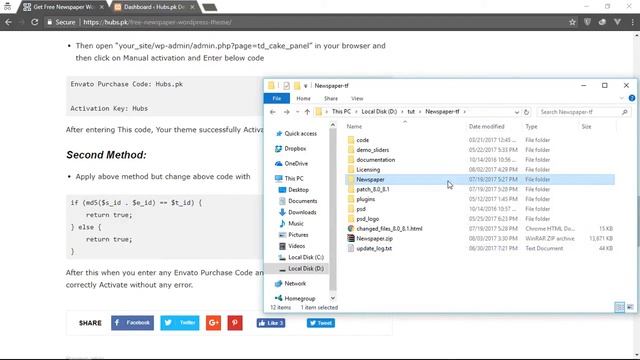Click the Tweet button

[321, 323]
